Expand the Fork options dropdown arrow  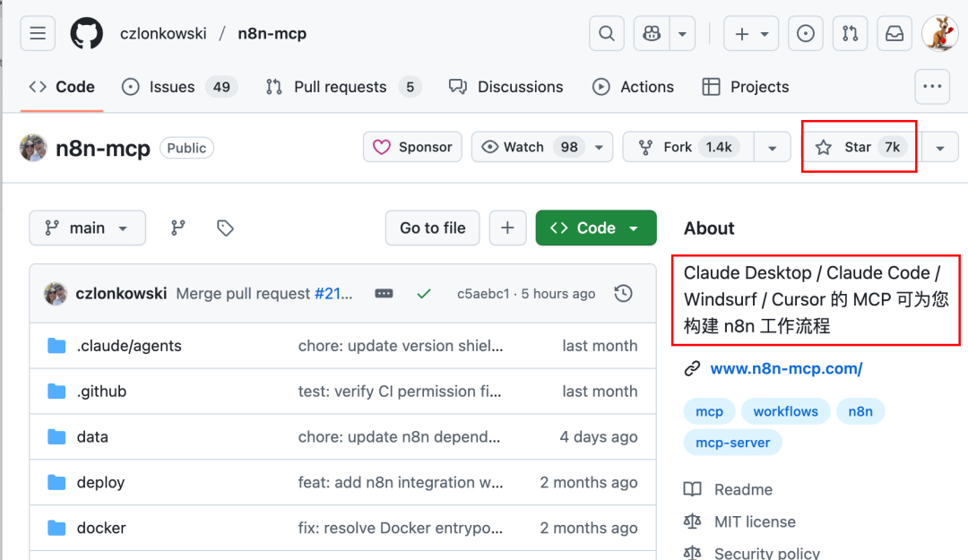pos(772,147)
